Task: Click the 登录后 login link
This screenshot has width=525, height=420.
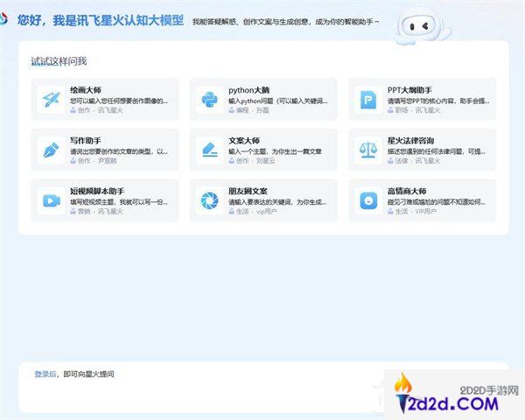Action: (x=45, y=374)
